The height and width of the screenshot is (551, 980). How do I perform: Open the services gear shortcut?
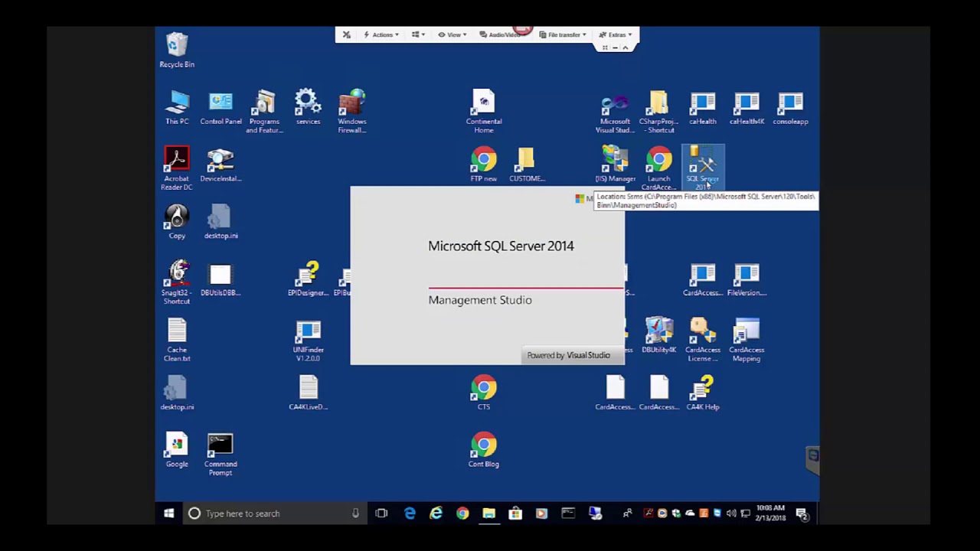click(x=308, y=108)
